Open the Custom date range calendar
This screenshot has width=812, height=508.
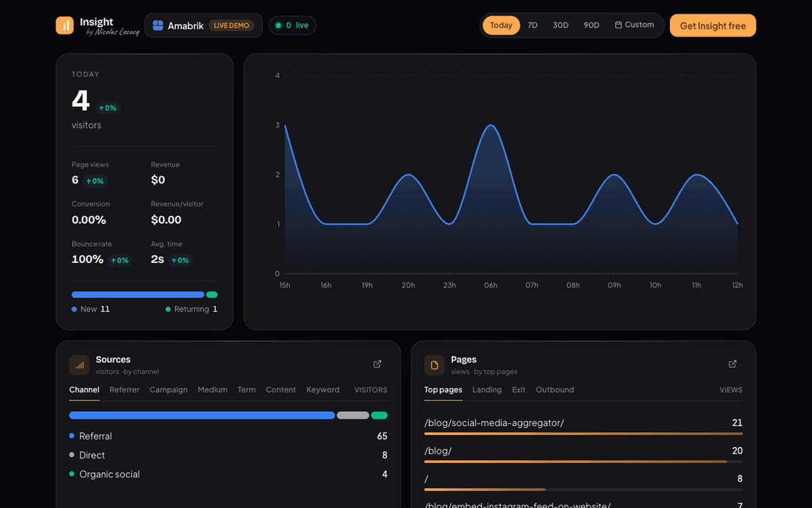click(635, 25)
